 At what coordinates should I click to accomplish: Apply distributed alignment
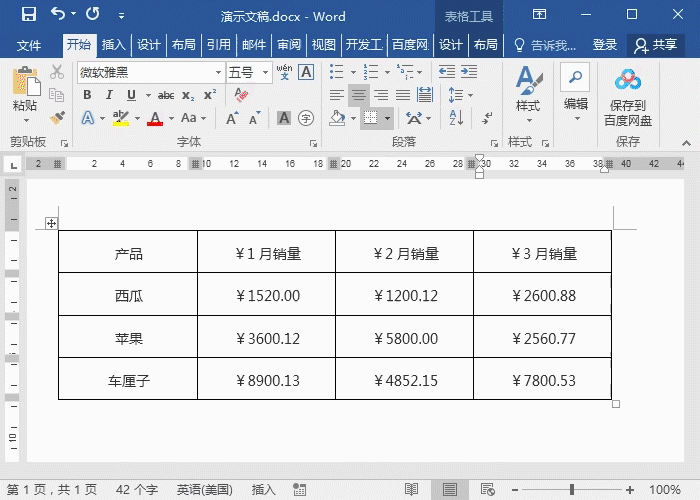tap(425, 95)
